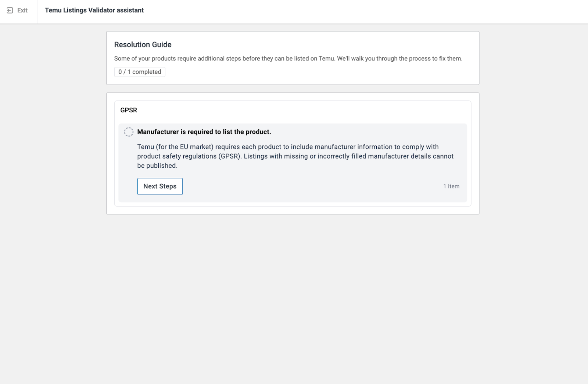The height and width of the screenshot is (384, 588).
Task: Click the "be published." text line
Action: point(157,166)
